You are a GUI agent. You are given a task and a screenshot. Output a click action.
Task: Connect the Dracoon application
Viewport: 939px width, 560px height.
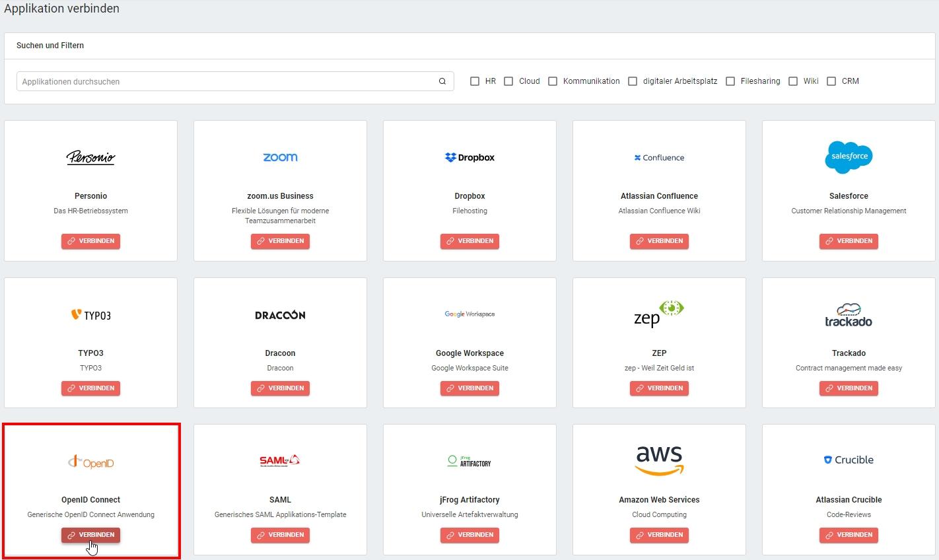(280, 388)
